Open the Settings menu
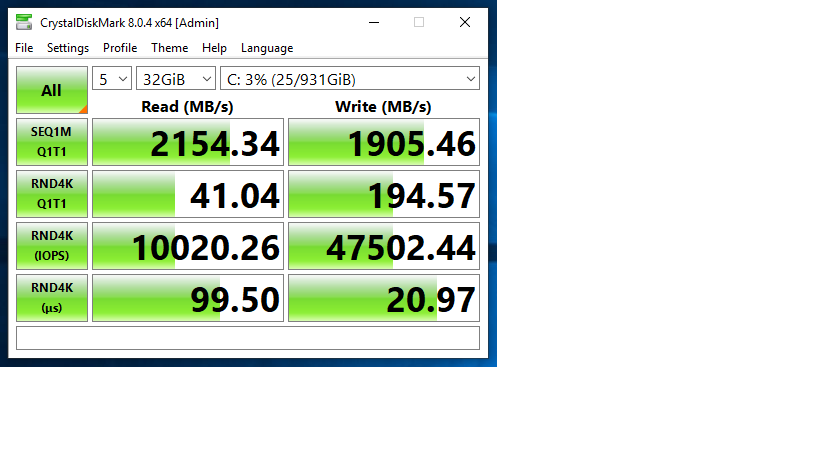This screenshot has width=819, height=460. click(x=68, y=48)
